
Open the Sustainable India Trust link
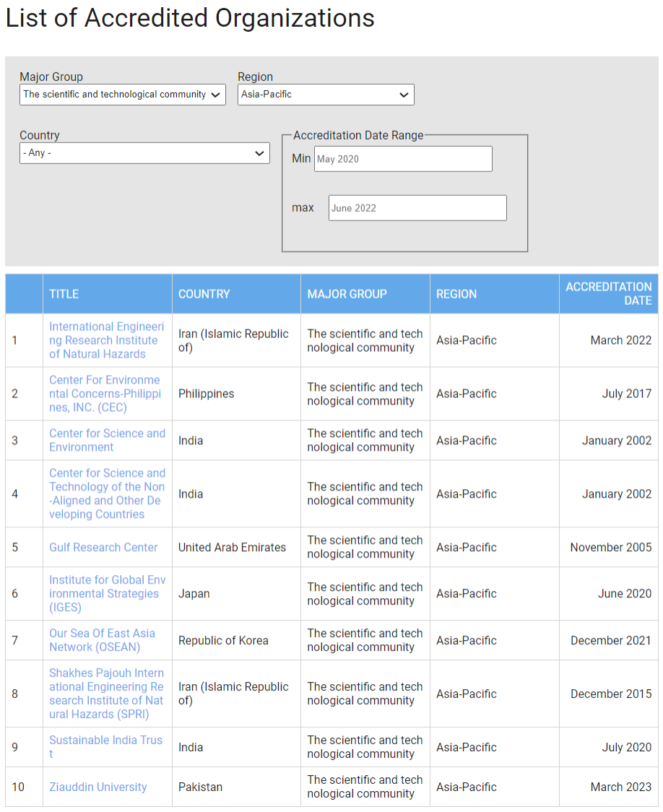(x=105, y=747)
